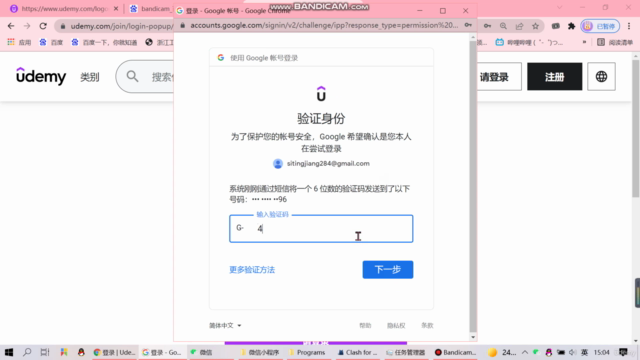
Task: Click main page vertical scrollbar
Action: coord(636,129)
